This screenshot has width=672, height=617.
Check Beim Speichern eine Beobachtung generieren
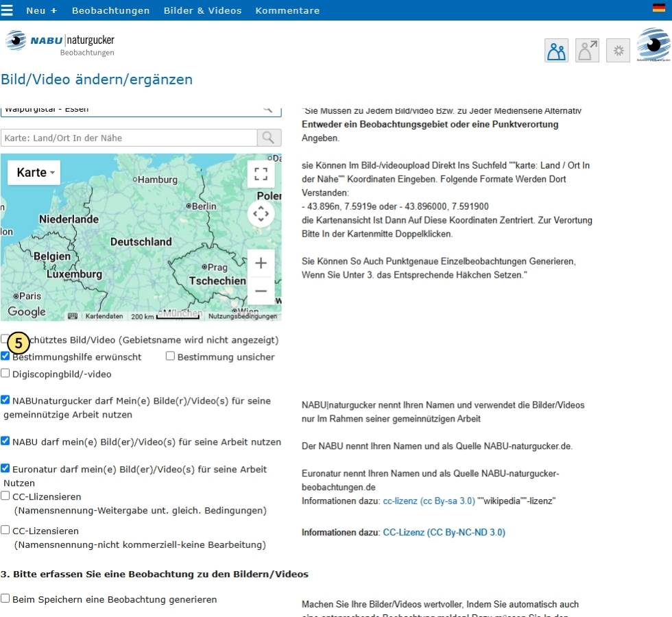[x=5, y=598]
